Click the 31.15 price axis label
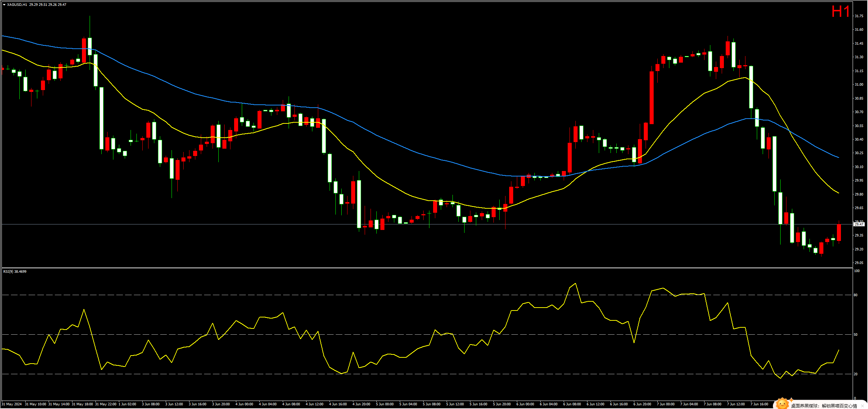Viewport: 868px width, 409px height. (859, 71)
